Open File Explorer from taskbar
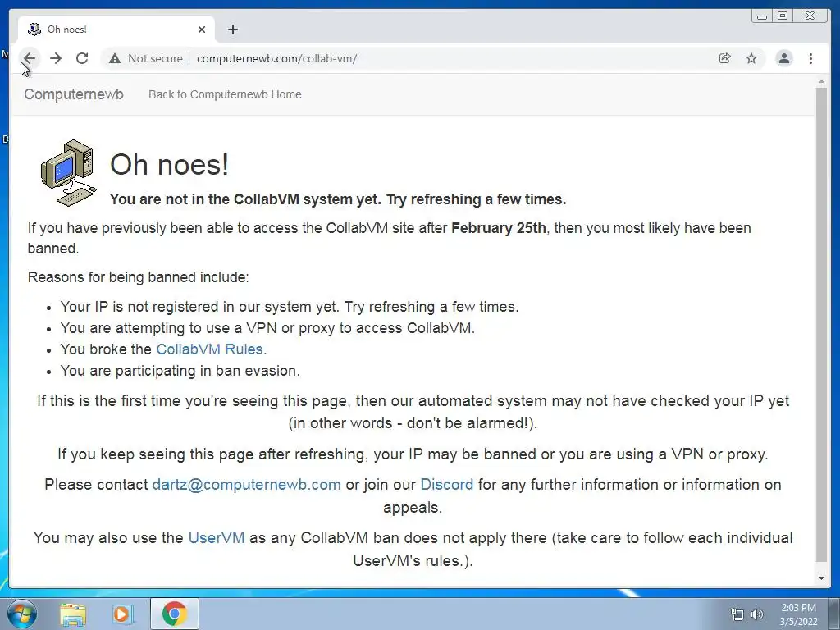 coord(73,614)
